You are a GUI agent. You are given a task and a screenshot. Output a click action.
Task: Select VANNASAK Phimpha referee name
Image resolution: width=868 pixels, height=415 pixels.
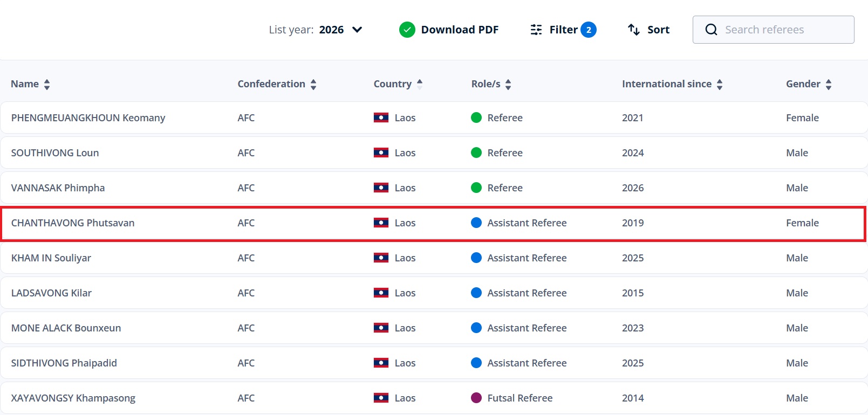tap(58, 188)
